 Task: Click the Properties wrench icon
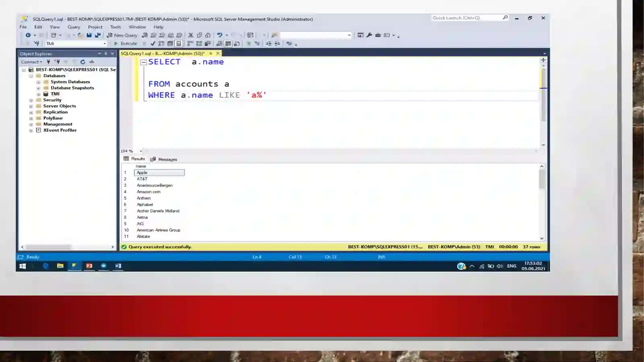(x=369, y=35)
